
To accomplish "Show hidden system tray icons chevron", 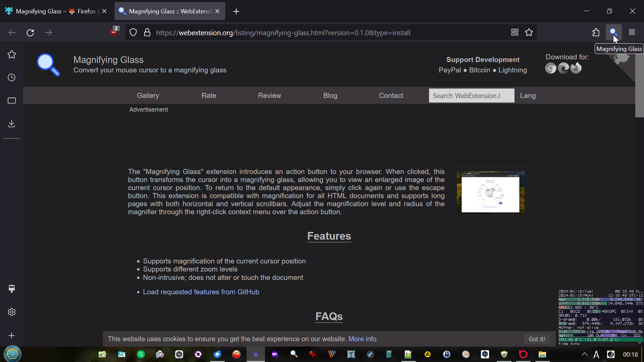I will (x=584, y=354).
